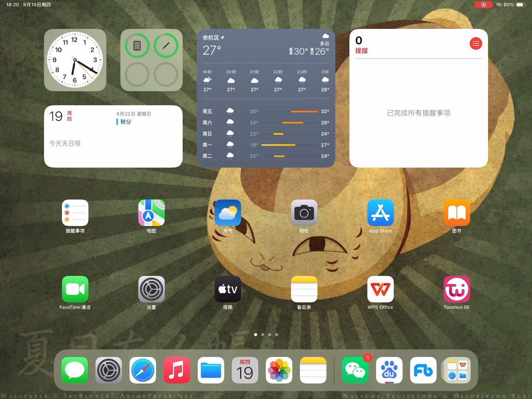Open the Apple TV 视频 app

(x=228, y=289)
